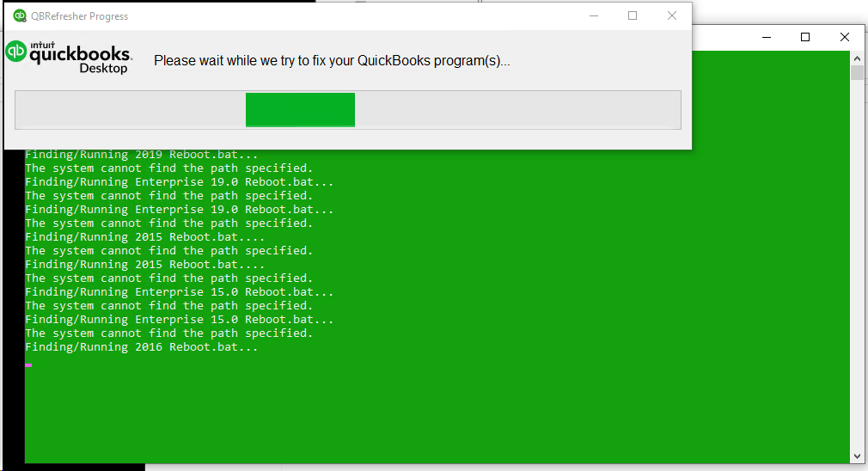Minimize the console window behind
The width and height of the screenshot is (868, 471).
(767, 37)
